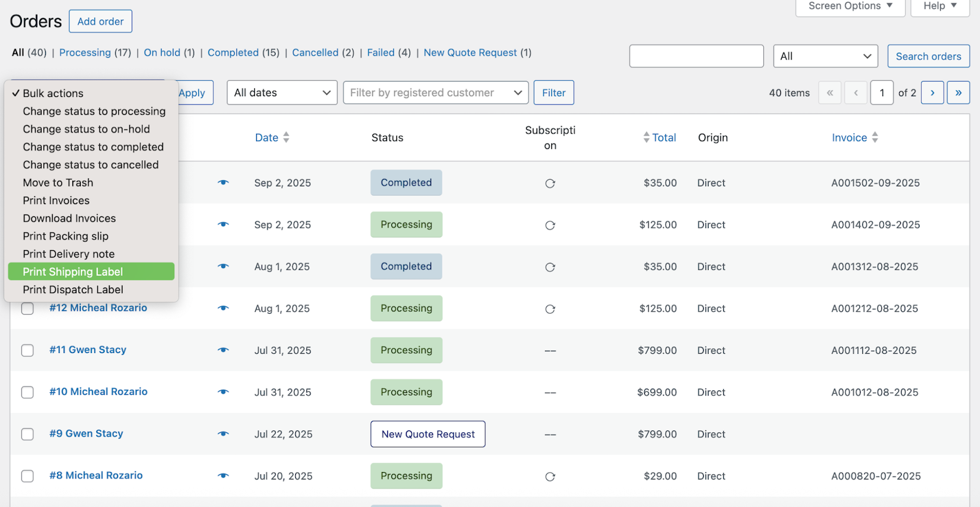Screen dimensions: 980x507
Task: Focus the order search text field
Action: [696, 56]
